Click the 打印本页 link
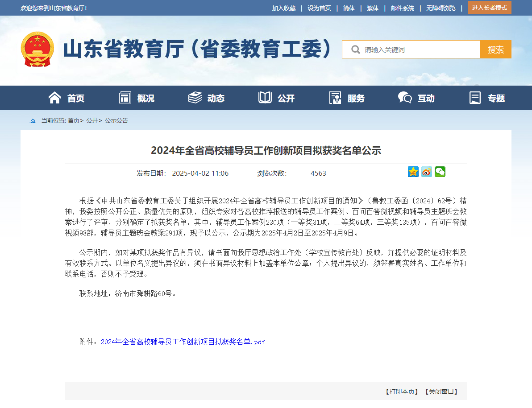This screenshot has width=532, height=408. (x=402, y=392)
